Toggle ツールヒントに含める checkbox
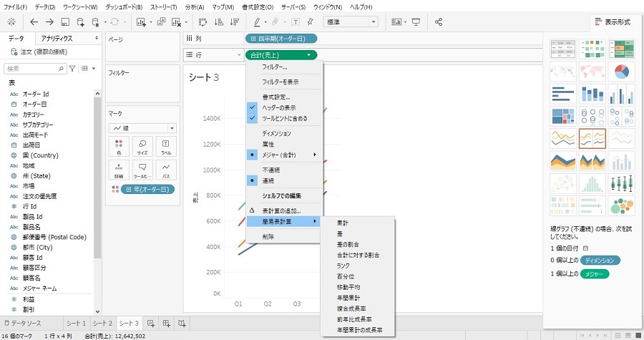The image size is (644, 340). point(284,118)
